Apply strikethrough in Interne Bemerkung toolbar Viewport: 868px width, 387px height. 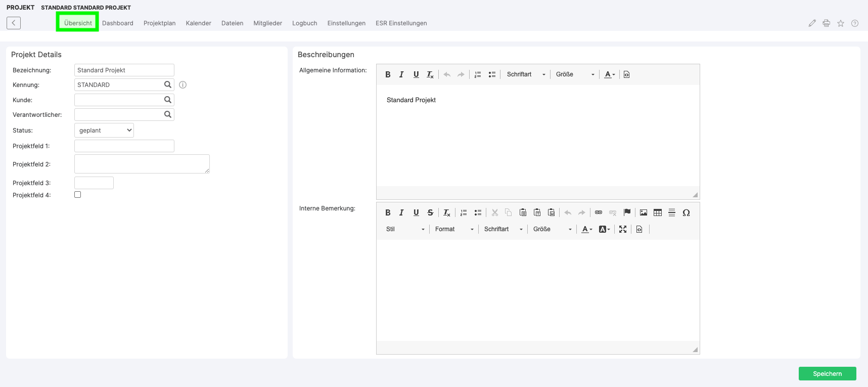pos(430,212)
